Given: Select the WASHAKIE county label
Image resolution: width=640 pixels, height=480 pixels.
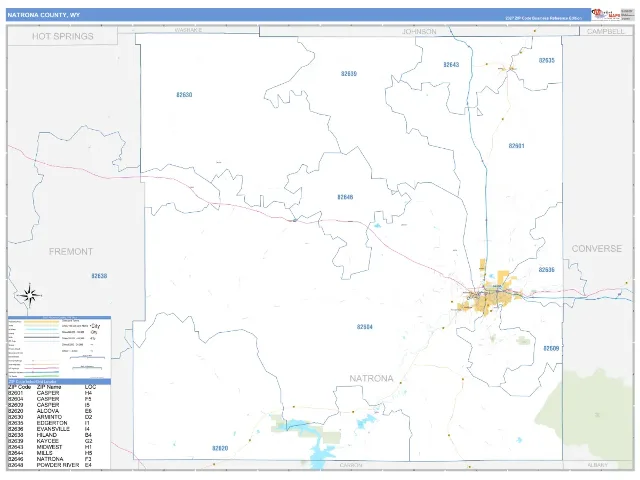Looking at the screenshot, I should click(189, 30).
